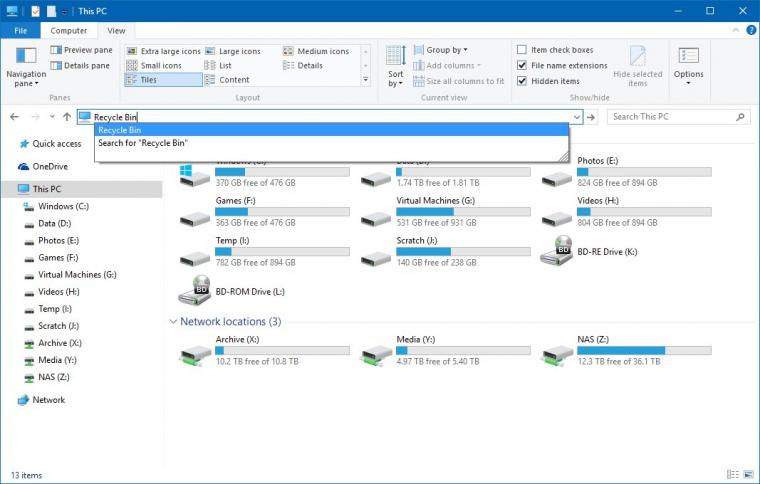This screenshot has height=484, width=760.
Task: Switch to large thumbnails view in status bar
Action: (x=749, y=474)
